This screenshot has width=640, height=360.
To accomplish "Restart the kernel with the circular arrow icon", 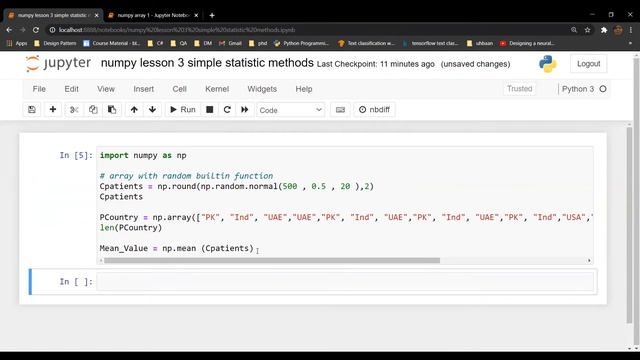I will [x=227, y=110].
